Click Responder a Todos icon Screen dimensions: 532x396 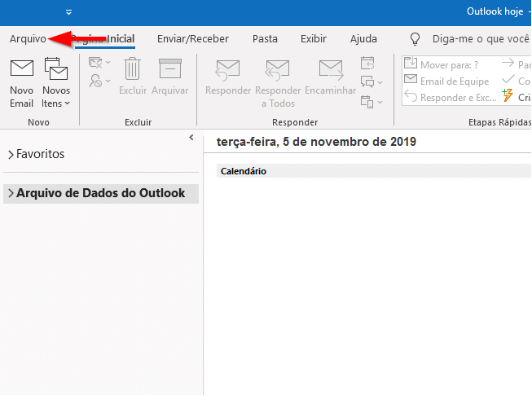[278, 71]
